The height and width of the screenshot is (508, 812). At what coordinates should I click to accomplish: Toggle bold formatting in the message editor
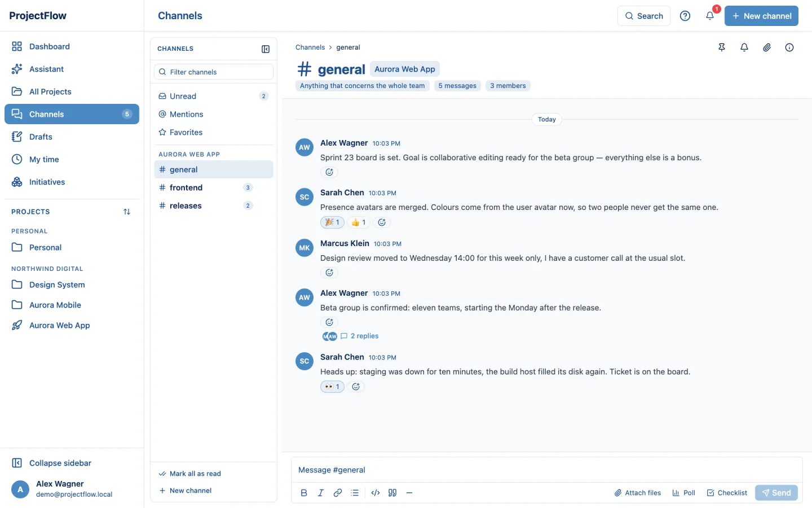304,493
